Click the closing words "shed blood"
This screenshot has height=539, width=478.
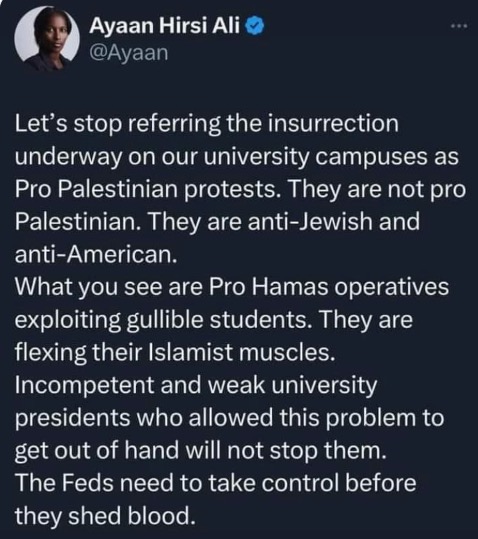pyautogui.click(x=131, y=516)
